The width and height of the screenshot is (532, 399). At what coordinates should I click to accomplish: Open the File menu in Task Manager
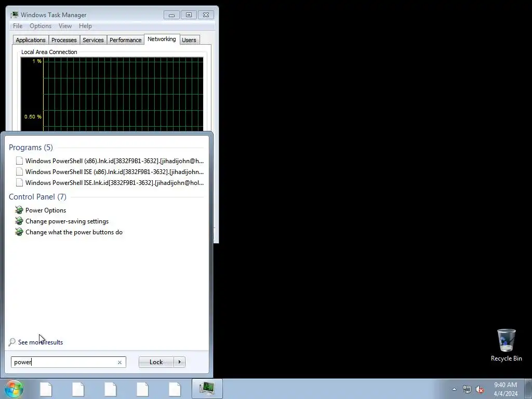coord(18,26)
